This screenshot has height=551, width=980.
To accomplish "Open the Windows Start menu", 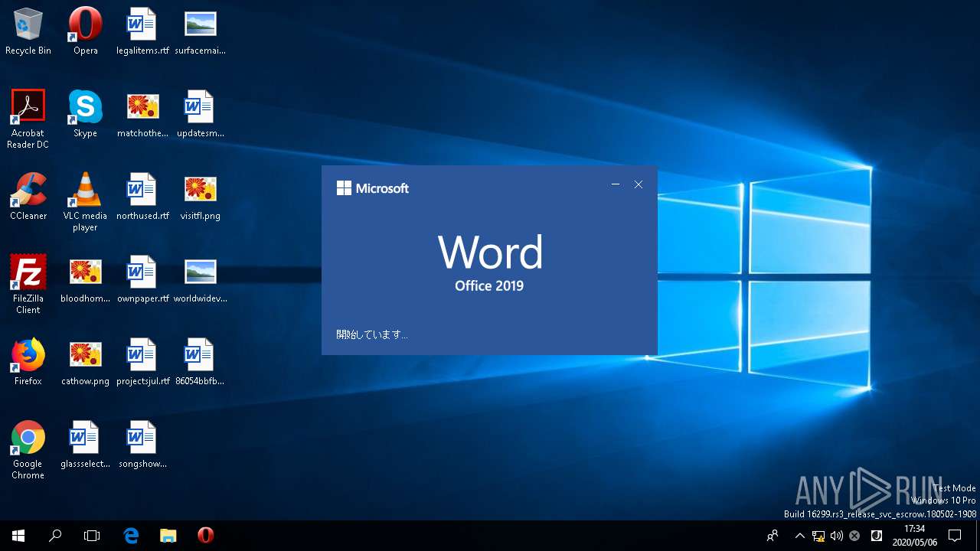I will pos(18,536).
